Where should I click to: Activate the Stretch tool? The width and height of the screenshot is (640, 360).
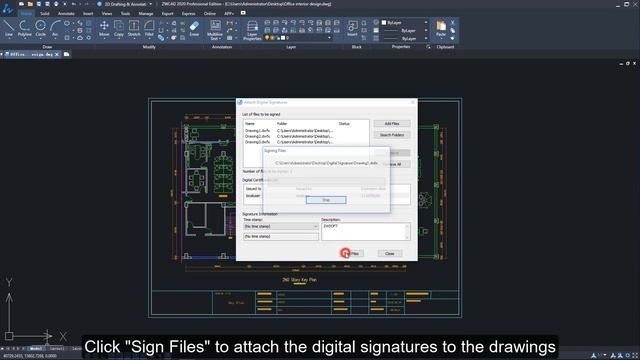[x=134, y=29]
